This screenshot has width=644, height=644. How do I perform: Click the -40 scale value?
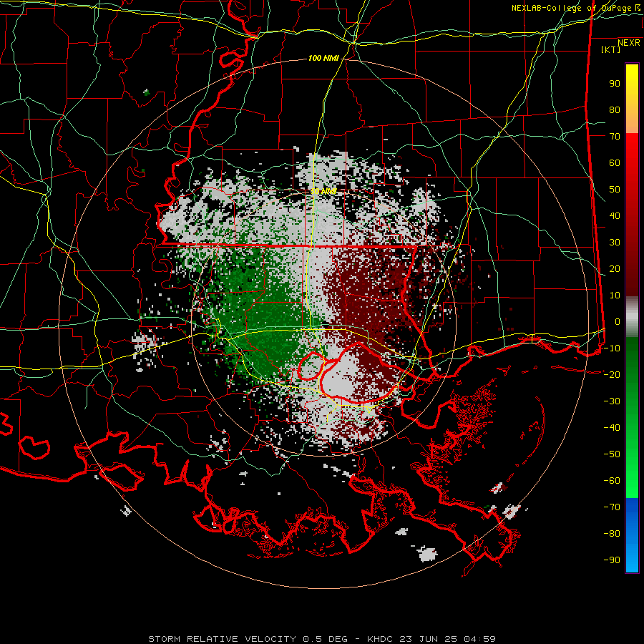(x=612, y=428)
